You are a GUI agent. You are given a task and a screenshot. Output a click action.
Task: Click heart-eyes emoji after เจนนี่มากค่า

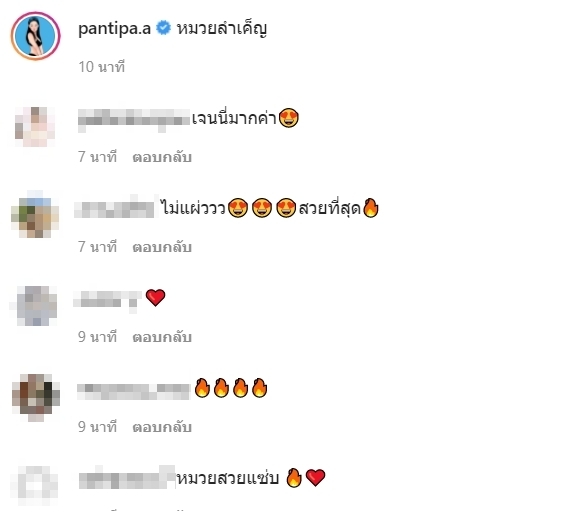pyautogui.click(x=289, y=118)
